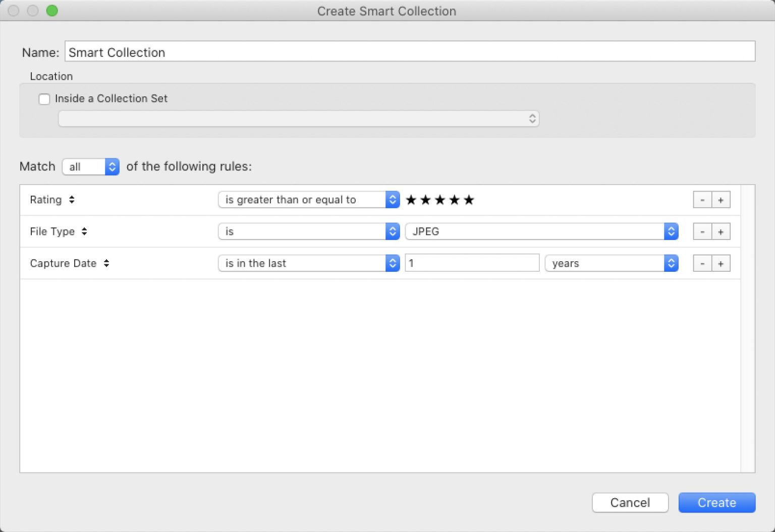
Task: Click the add rule plus on File Type row
Action: pyautogui.click(x=722, y=231)
